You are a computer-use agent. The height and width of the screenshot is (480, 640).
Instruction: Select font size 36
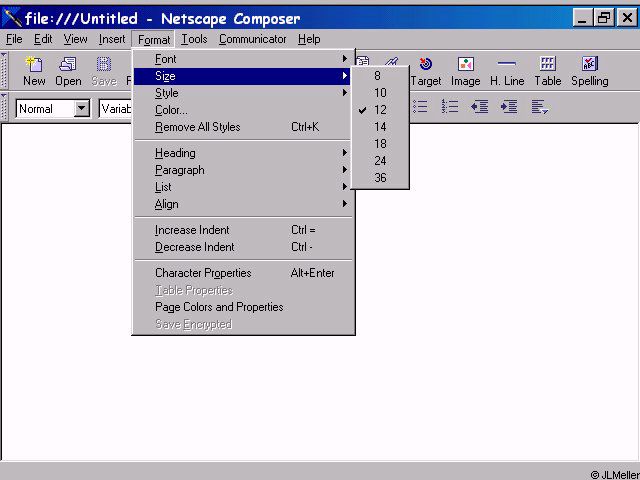[380, 178]
